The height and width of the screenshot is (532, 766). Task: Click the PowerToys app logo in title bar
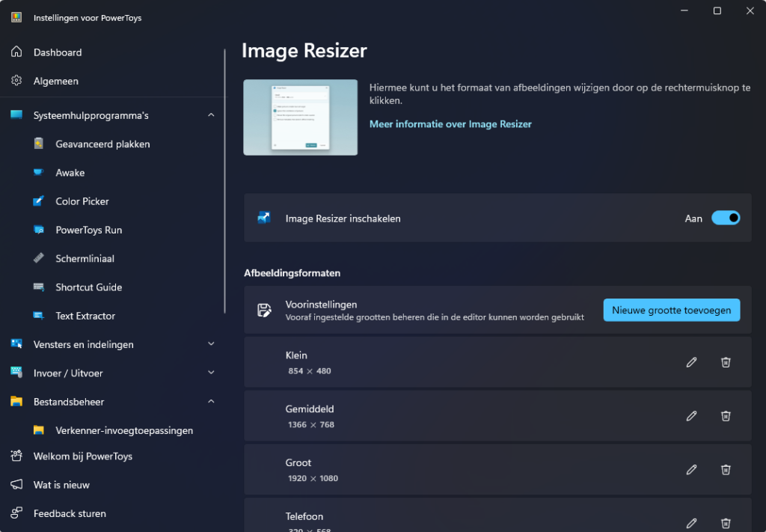coord(16,18)
